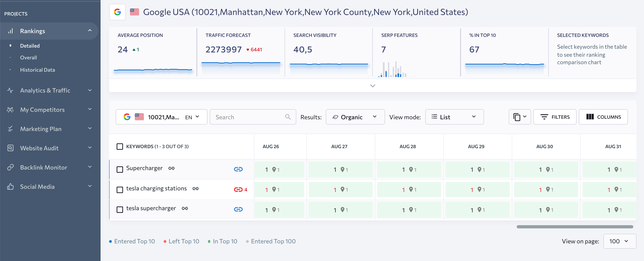Open the search engine location dropdown

click(162, 117)
